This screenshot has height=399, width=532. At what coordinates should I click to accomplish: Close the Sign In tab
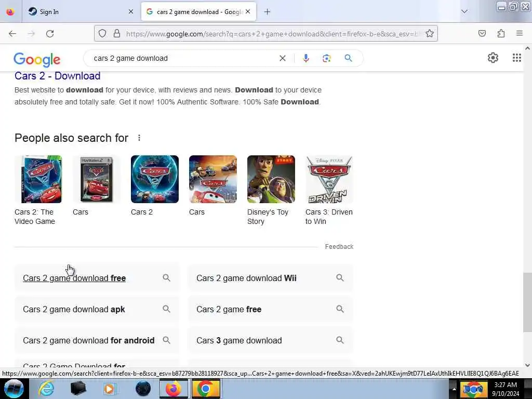pos(131,12)
